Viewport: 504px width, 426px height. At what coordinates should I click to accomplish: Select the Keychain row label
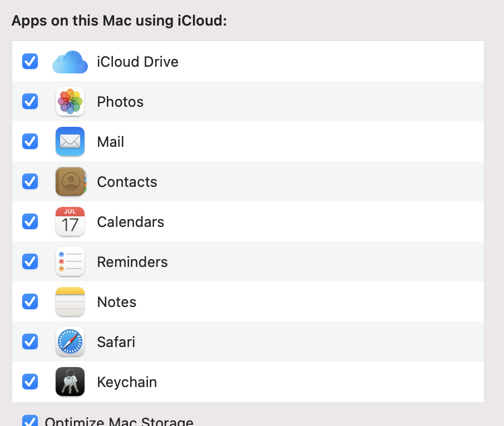click(127, 382)
